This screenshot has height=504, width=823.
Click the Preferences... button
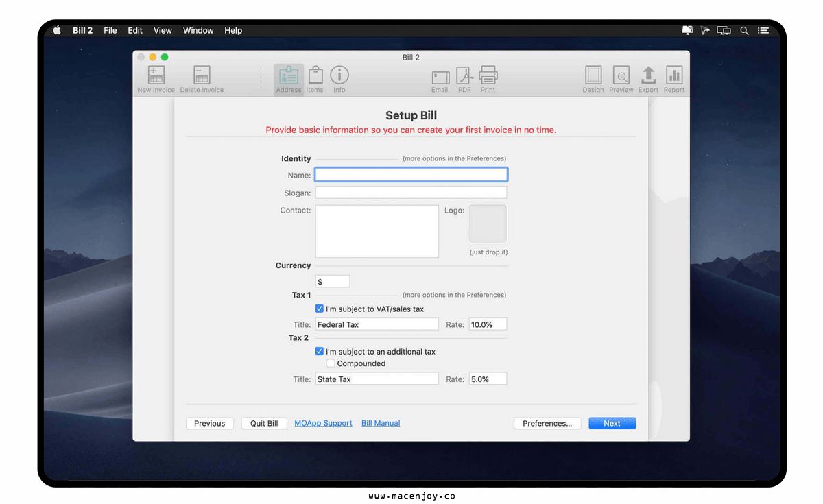547,424
